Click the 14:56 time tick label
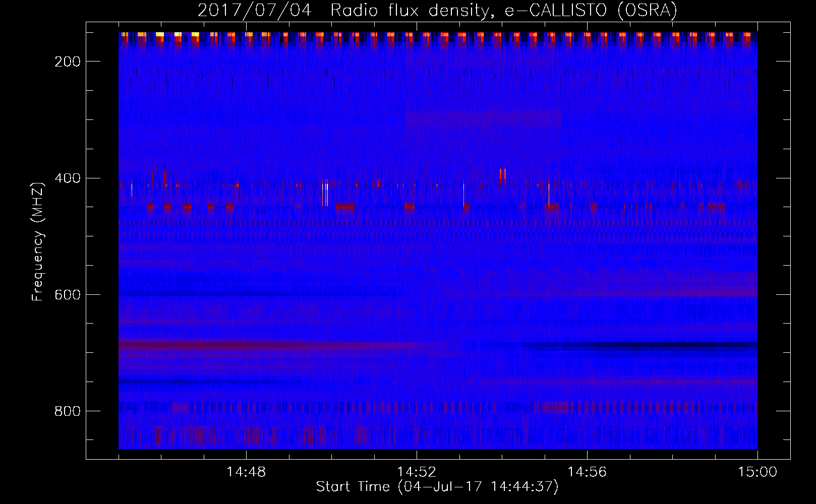The image size is (816, 504). [587, 472]
